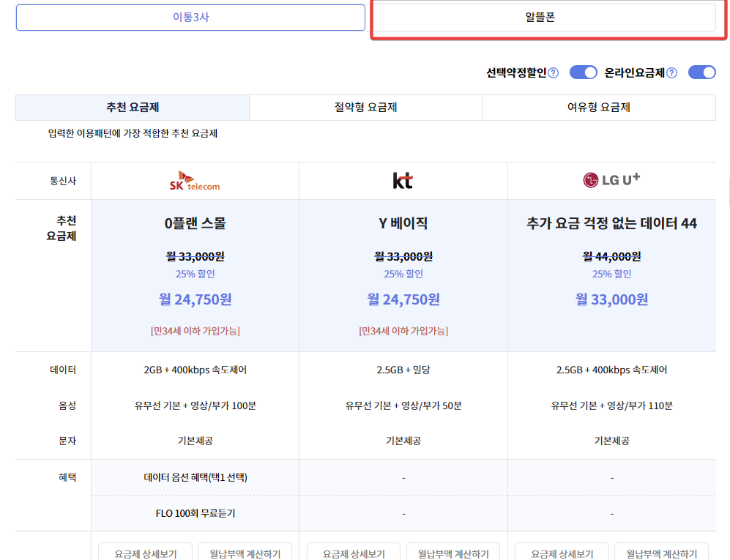Image resolution: width=730 pixels, height=560 pixels.
Task: Click 월납부액 계산하기 for the LG U+ plan
Action: 662,553
